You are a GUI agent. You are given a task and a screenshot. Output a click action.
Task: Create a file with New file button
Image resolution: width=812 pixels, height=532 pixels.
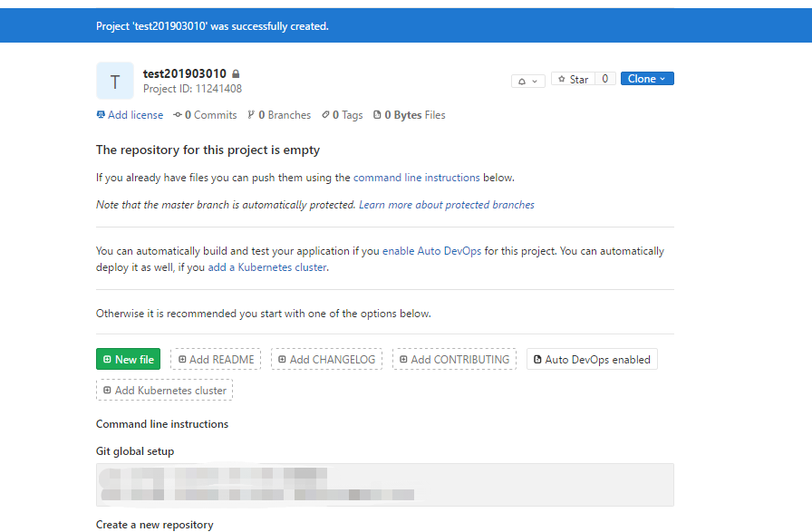[x=128, y=359]
